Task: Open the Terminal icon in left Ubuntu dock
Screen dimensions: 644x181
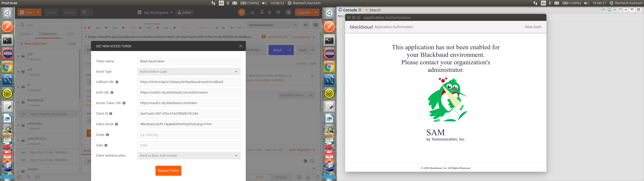Action: pyautogui.click(x=7, y=40)
